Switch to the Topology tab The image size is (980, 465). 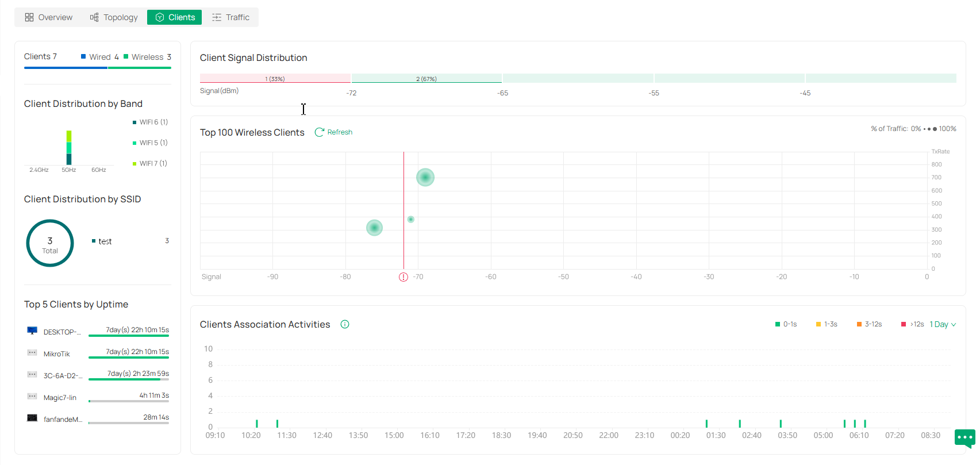point(114,17)
